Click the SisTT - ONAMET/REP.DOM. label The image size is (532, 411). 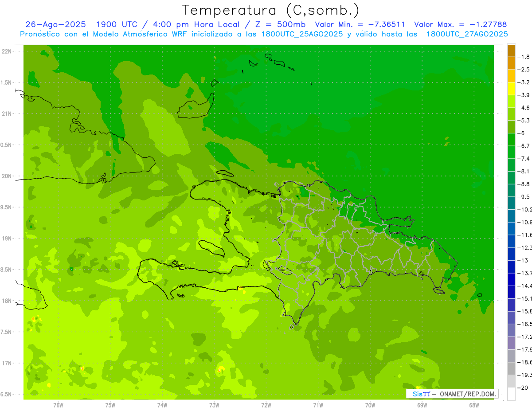pyautogui.click(x=452, y=394)
